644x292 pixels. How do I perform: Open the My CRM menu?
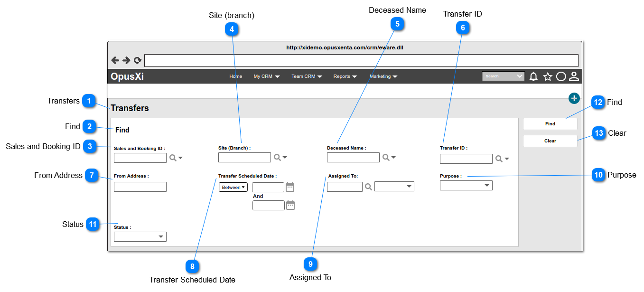[x=267, y=76]
